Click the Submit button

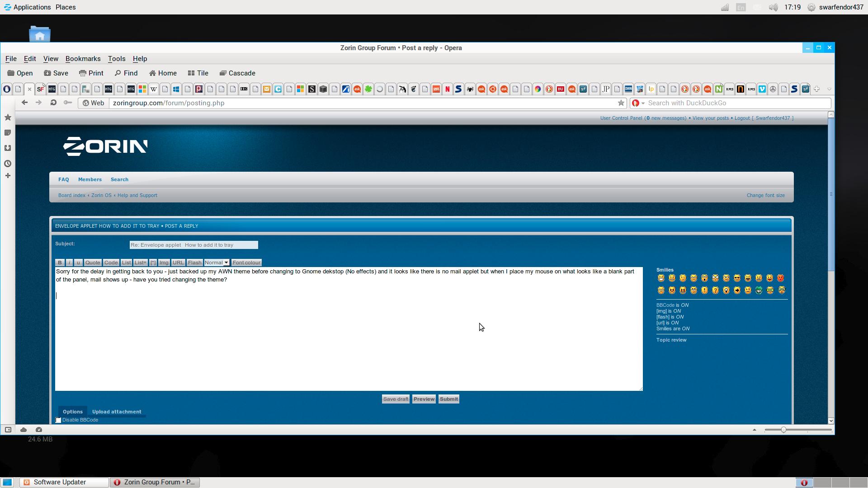click(449, 399)
